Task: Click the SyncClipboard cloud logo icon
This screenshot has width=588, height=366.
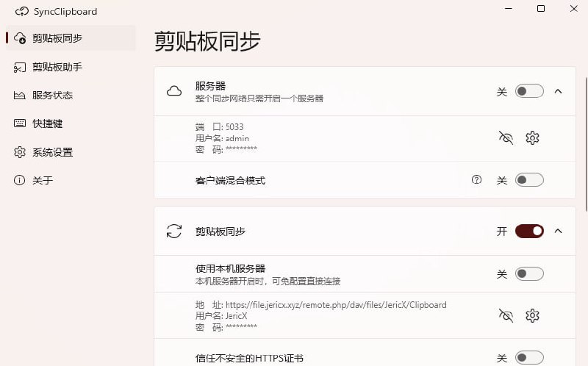Action: tap(22, 12)
